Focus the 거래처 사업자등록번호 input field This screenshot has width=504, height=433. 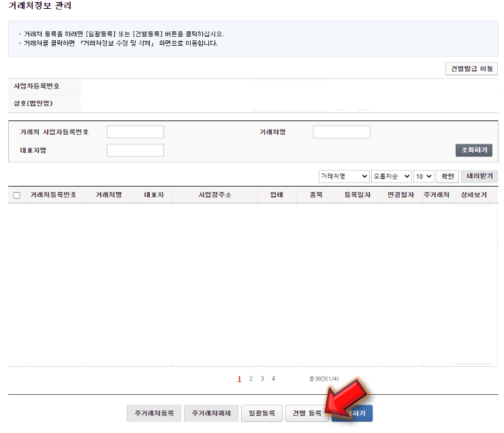tap(136, 132)
